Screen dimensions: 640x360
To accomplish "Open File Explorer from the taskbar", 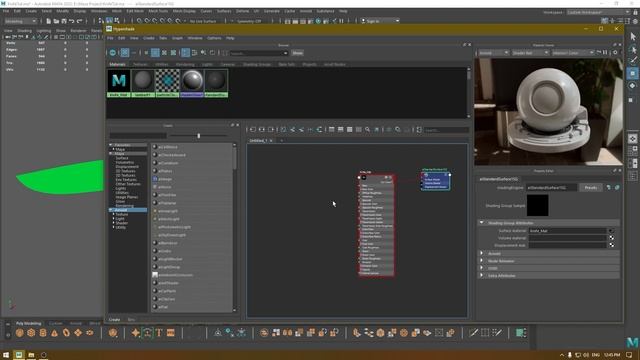I will point(31,355).
